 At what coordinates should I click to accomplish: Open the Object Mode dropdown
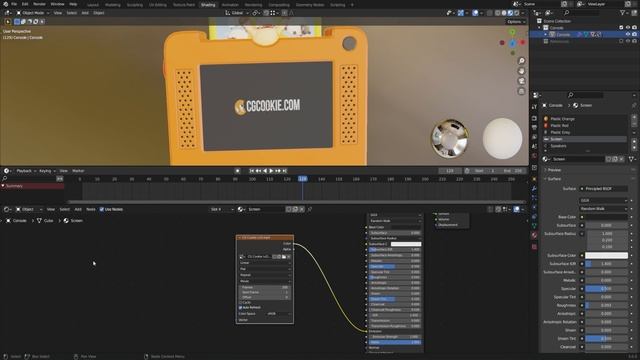click(x=33, y=13)
